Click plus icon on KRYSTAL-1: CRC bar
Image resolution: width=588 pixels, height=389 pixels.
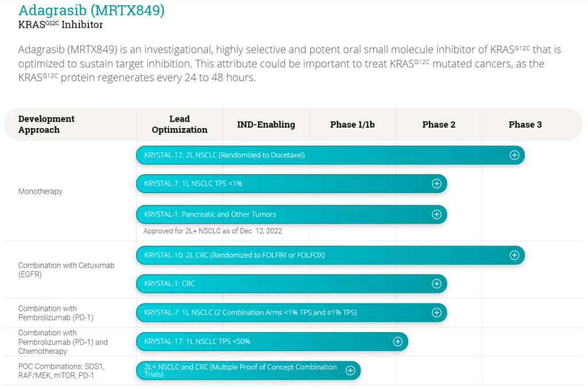[436, 284]
